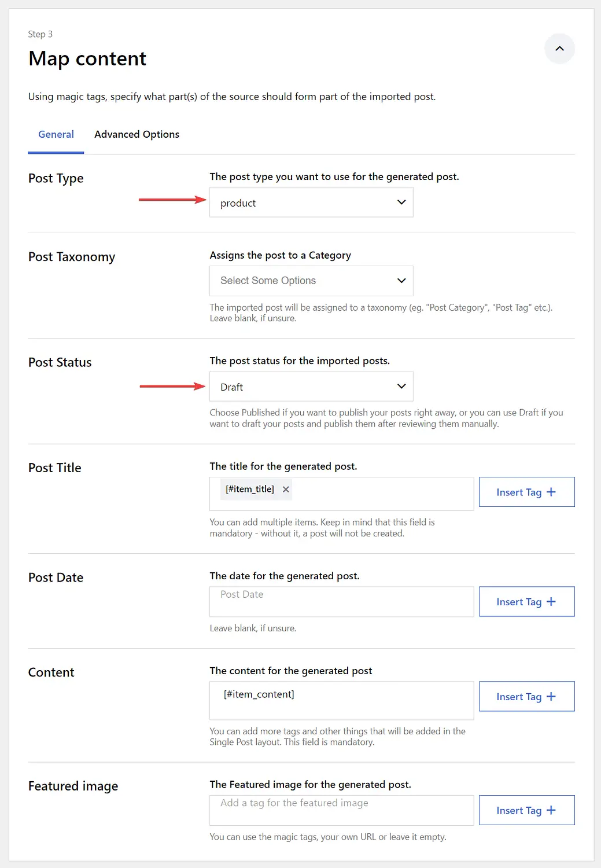Select the [#item_title] tag chip
Screen dimensions: 601x868
(250, 490)
